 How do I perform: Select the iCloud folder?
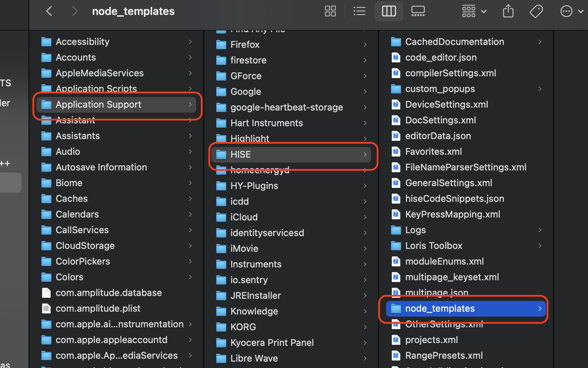pyautogui.click(x=291, y=217)
